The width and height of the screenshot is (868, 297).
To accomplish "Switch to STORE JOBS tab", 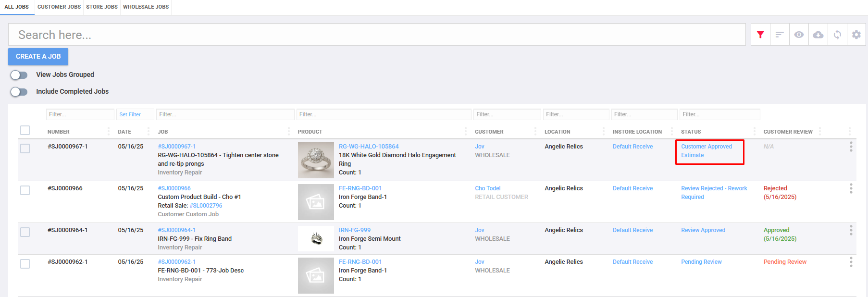I will tap(102, 7).
